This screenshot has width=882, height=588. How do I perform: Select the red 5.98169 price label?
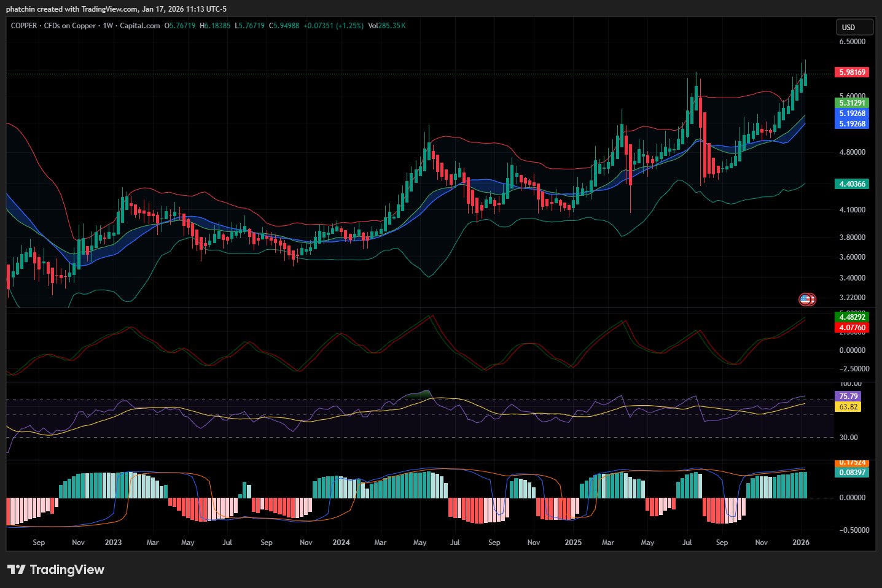click(852, 72)
